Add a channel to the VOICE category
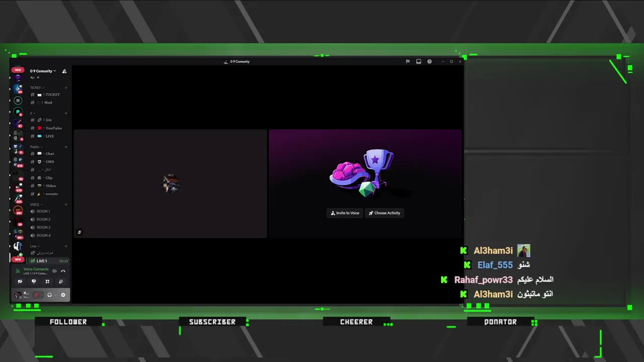The image size is (644, 362). (66, 205)
